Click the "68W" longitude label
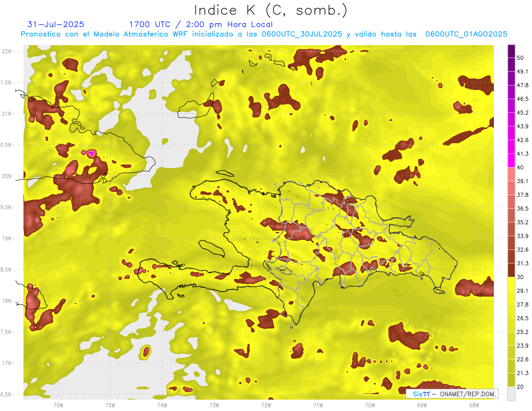 [x=474, y=405]
